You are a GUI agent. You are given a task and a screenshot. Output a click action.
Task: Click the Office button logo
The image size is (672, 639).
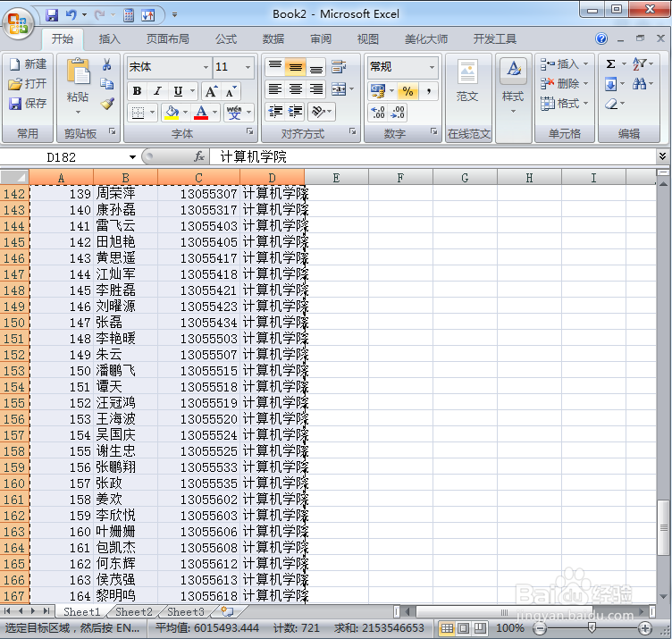pyautogui.click(x=18, y=23)
